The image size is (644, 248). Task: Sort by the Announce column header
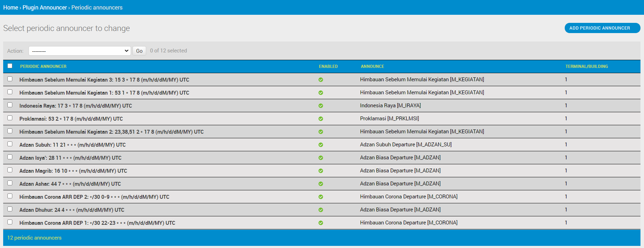click(x=372, y=66)
